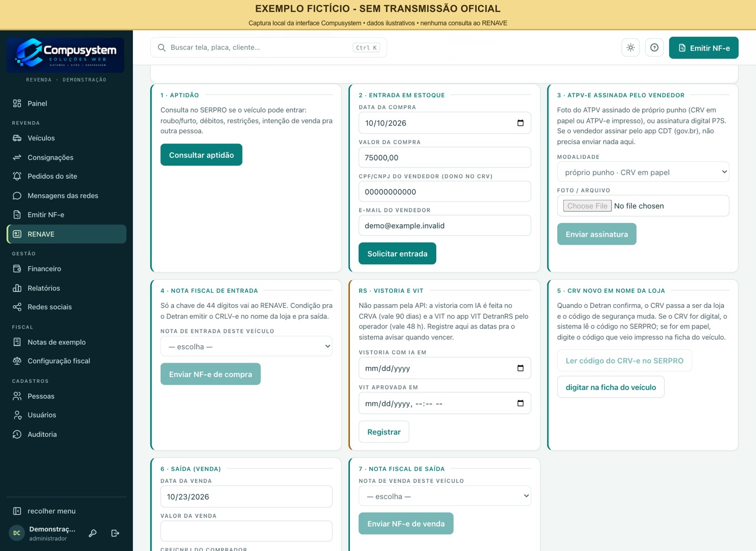The width and height of the screenshot is (756, 551).
Task: Open Nota de venda deste veículo dropdown
Action: 444,496
